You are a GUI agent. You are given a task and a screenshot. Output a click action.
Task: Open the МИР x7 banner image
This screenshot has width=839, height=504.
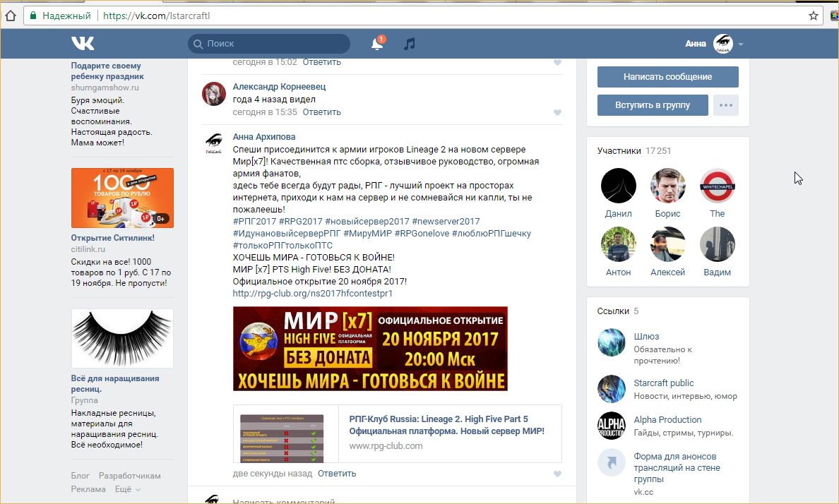coord(370,348)
